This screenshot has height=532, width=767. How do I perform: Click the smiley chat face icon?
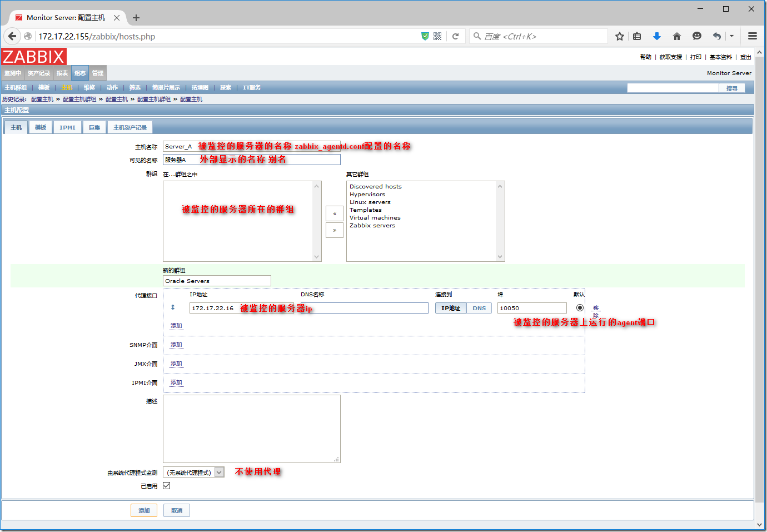click(696, 36)
